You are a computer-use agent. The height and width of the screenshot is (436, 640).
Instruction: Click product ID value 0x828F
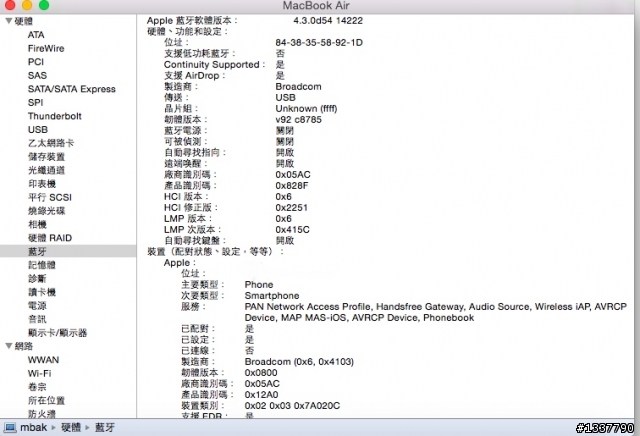[291, 186]
